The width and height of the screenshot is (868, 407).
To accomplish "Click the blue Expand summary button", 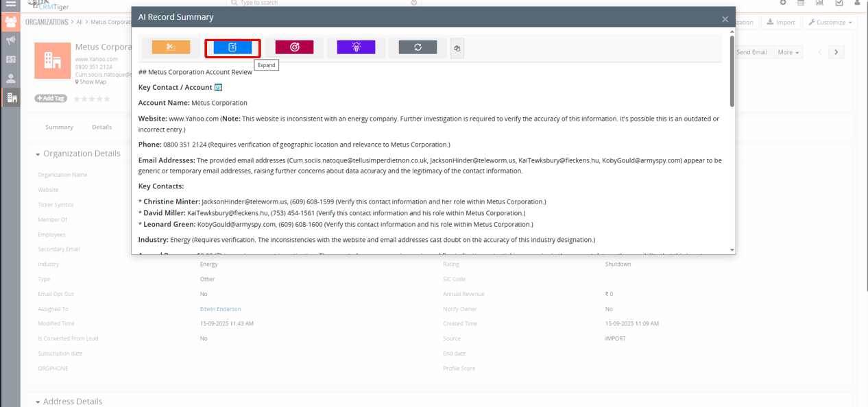I will click(x=232, y=47).
